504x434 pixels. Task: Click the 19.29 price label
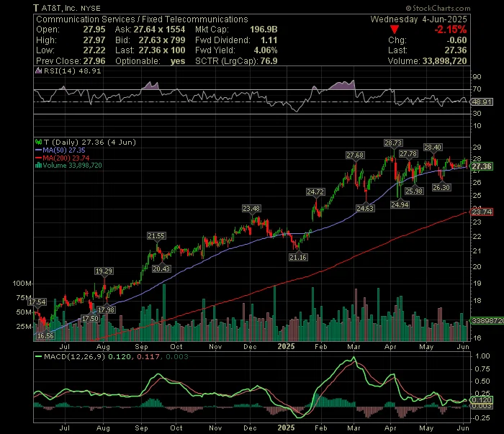(x=104, y=271)
